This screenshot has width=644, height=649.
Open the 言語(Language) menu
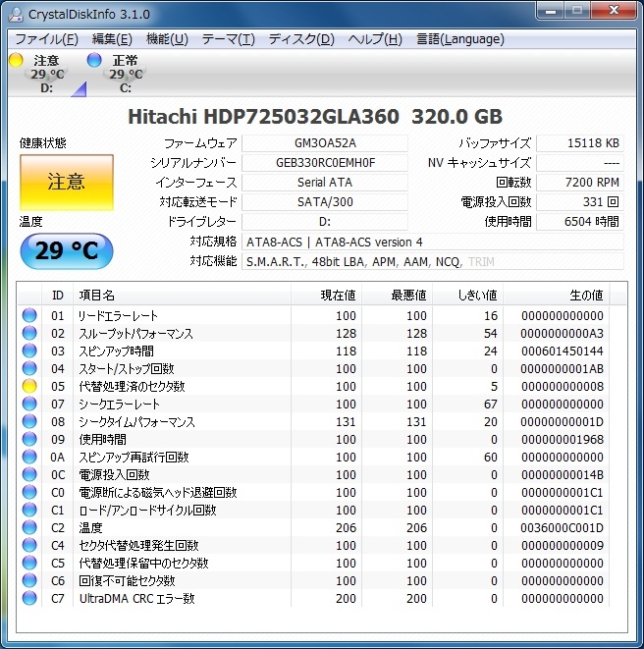coord(459,39)
